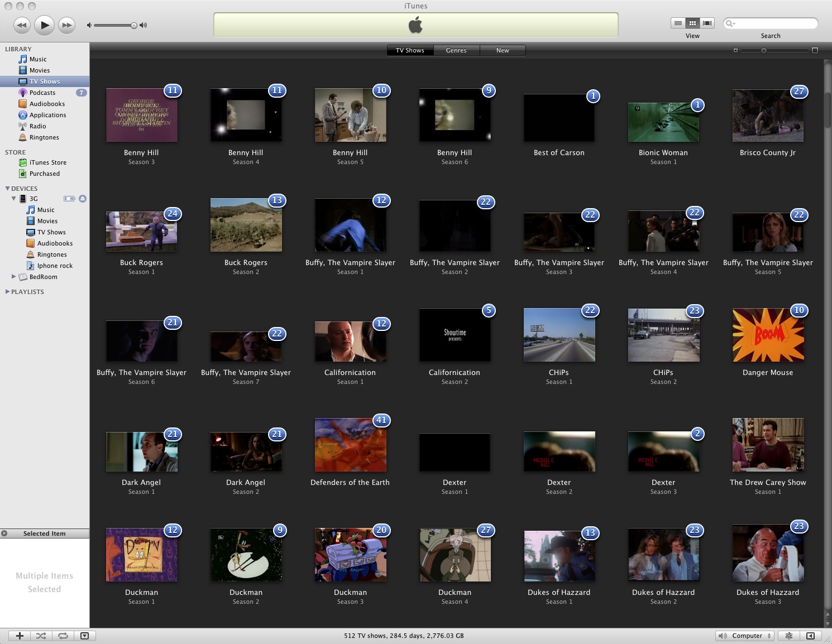Collapse the Devices section
832x644 pixels.
(7, 189)
